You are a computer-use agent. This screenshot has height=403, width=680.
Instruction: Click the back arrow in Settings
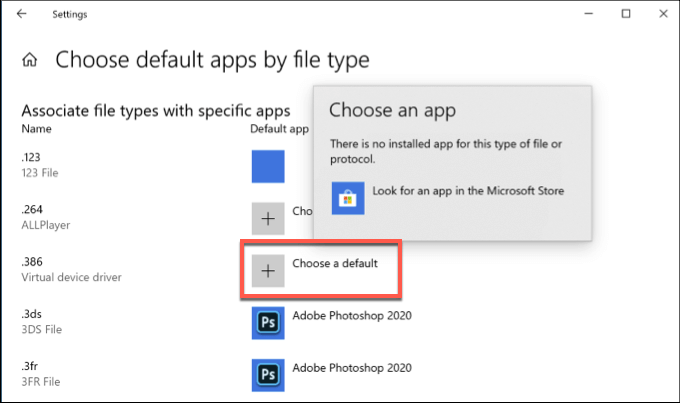click(22, 14)
